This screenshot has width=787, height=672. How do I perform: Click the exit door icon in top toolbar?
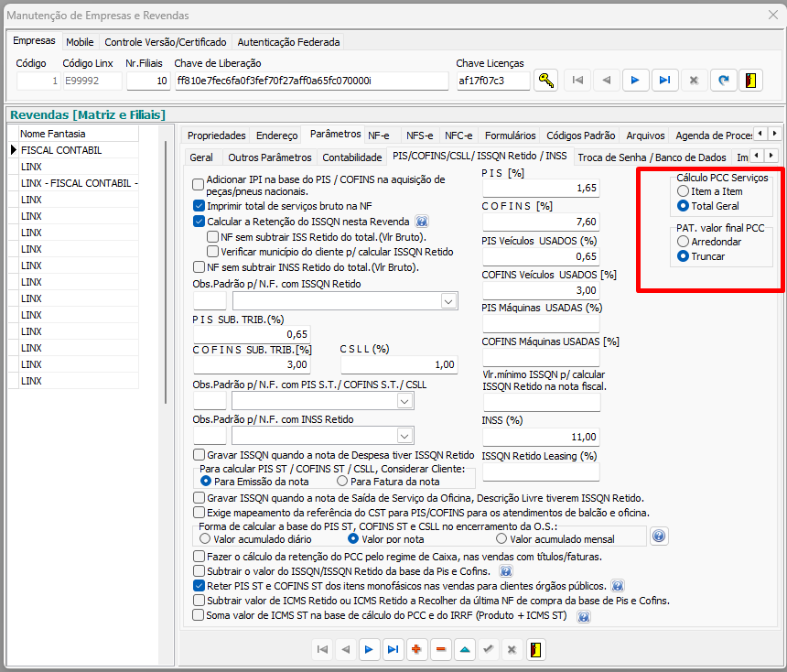coord(751,81)
